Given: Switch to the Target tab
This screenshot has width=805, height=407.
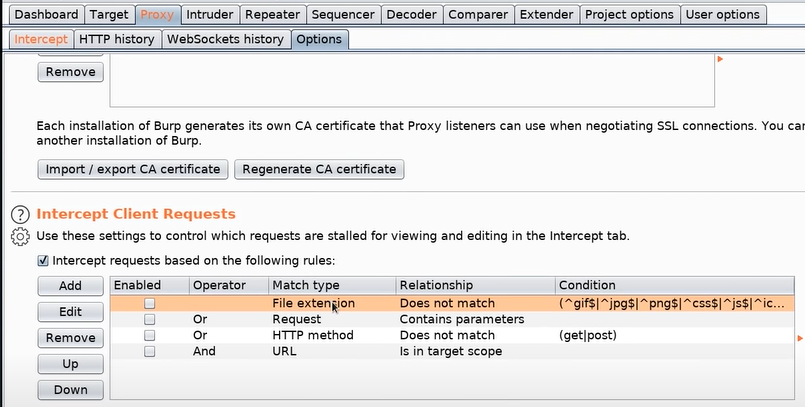Looking at the screenshot, I should (109, 14).
